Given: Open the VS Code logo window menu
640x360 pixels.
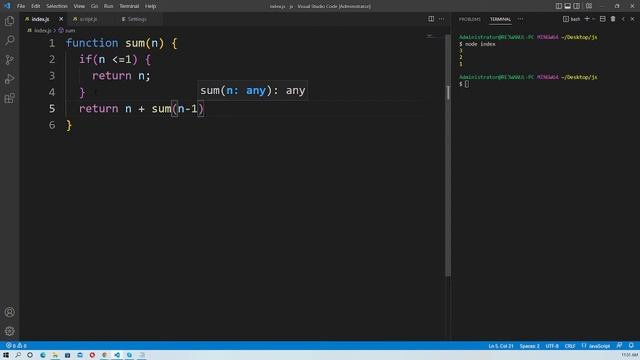Looking at the screenshot, I should click(x=7, y=6).
